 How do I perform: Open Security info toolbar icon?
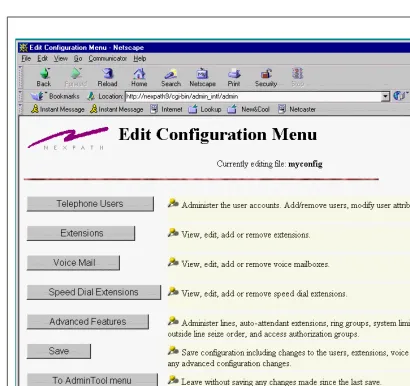266,77
